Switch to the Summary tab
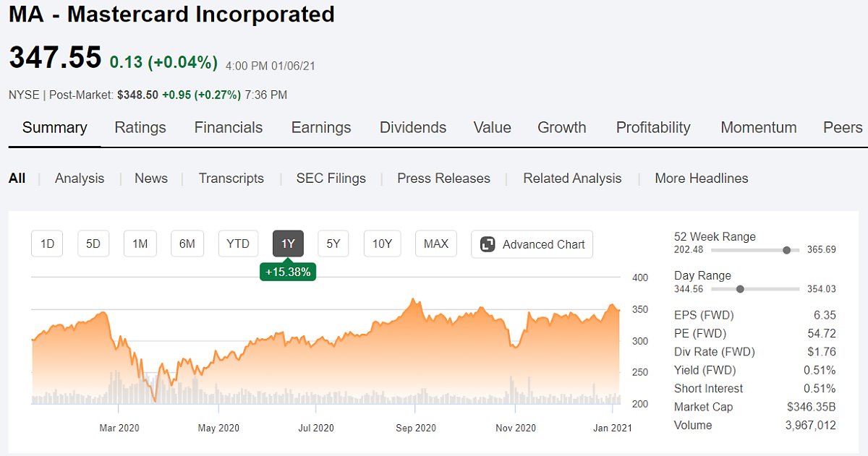 pyautogui.click(x=55, y=128)
